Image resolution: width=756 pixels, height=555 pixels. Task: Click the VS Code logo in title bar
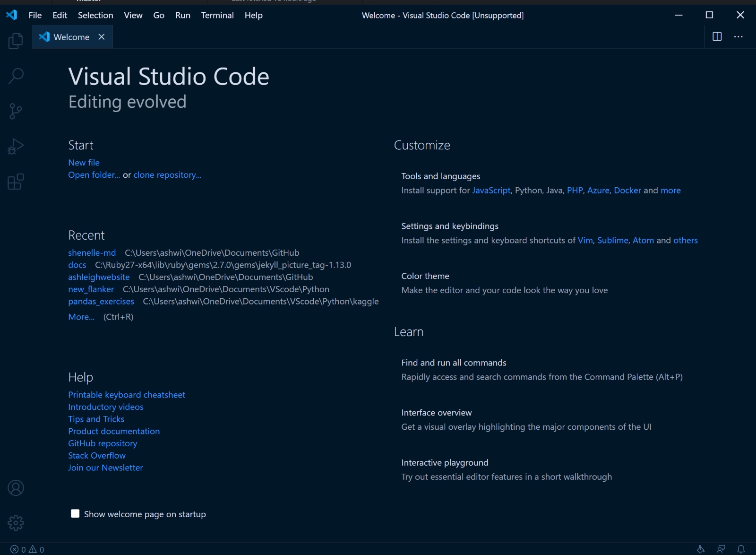tap(12, 15)
